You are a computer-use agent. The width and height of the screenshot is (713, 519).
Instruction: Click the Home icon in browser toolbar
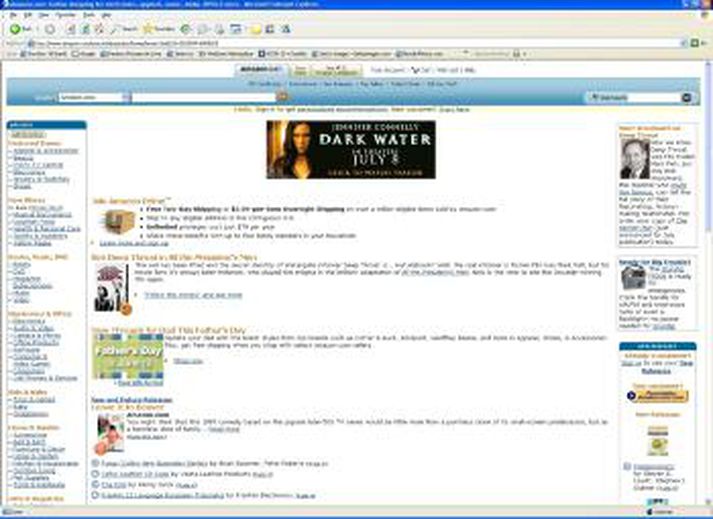coord(99,29)
